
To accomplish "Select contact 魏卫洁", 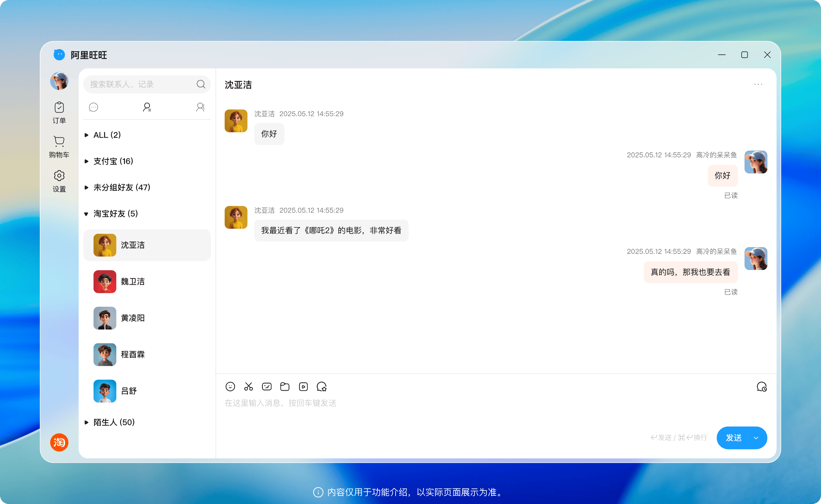I will click(x=147, y=281).
